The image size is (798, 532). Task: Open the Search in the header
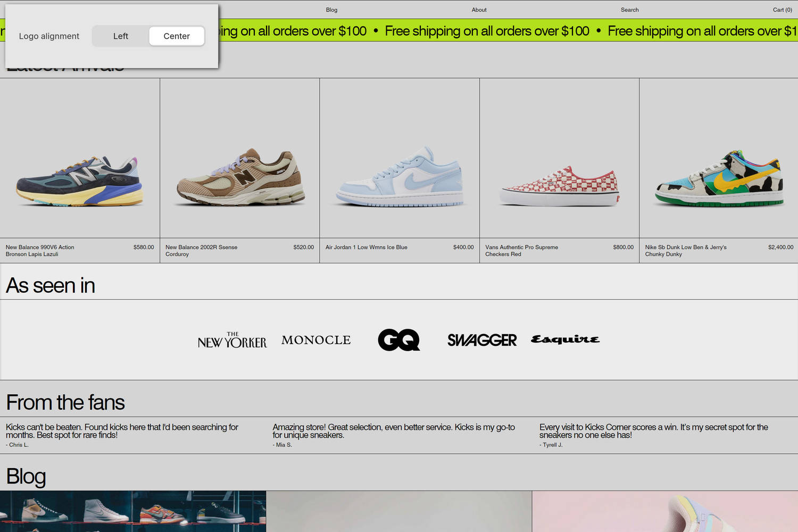(x=629, y=10)
